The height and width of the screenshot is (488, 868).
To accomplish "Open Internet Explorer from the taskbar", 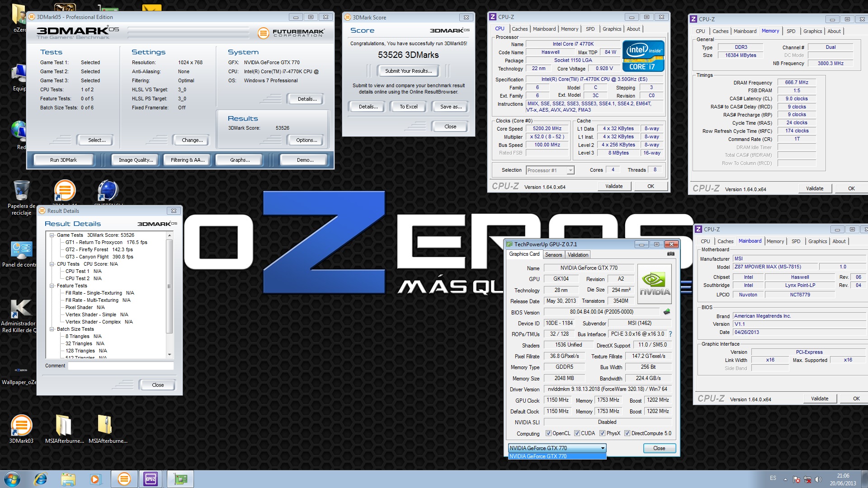I will 41,479.
